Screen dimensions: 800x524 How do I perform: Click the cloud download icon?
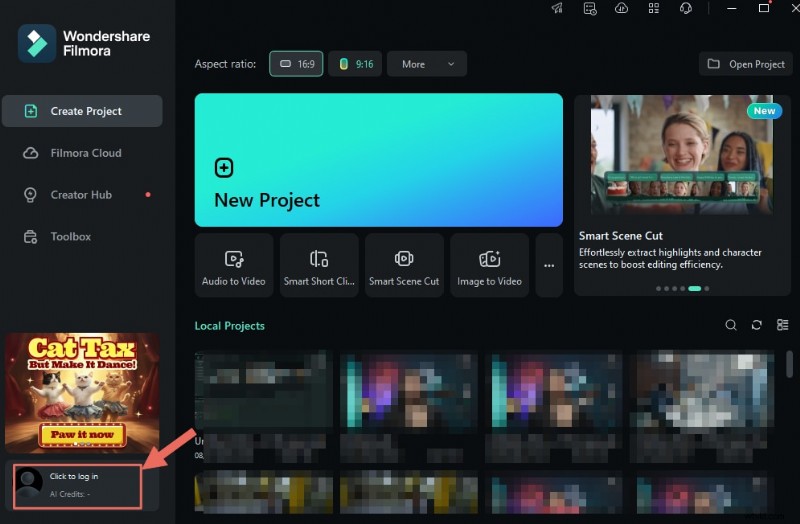621,8
